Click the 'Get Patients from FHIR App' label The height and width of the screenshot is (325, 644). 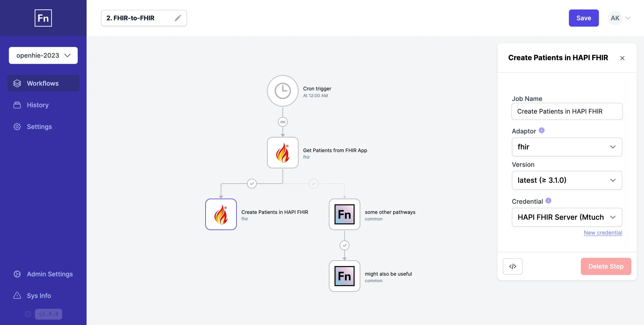click(335, 150)
